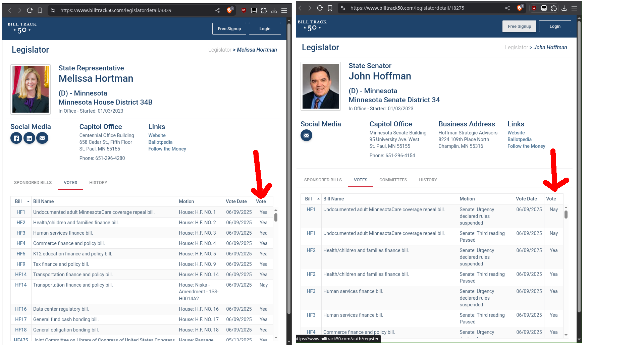Open Follow the Money link on Hortman page
The width and height of the screenshot is (644, 362).
coord(167,149)
